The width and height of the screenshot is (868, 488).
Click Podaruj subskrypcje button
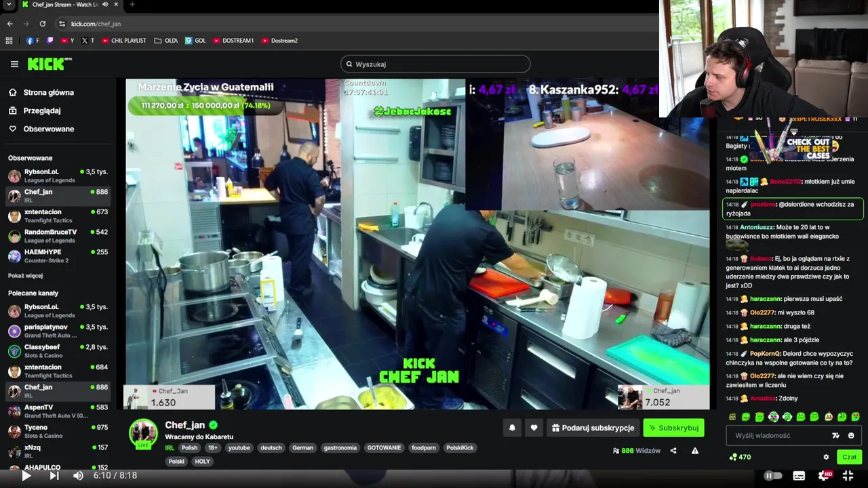tap(593, 428)
